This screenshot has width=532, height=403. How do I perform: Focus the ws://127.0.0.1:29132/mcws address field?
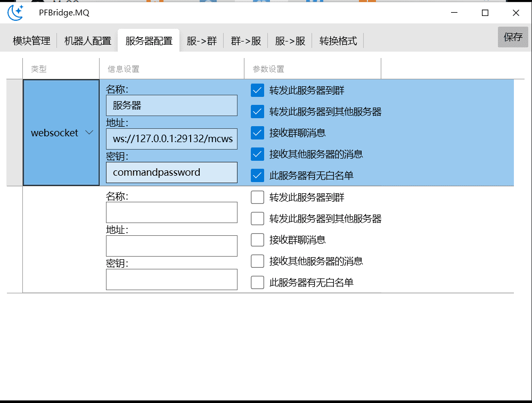click(171, 139)
